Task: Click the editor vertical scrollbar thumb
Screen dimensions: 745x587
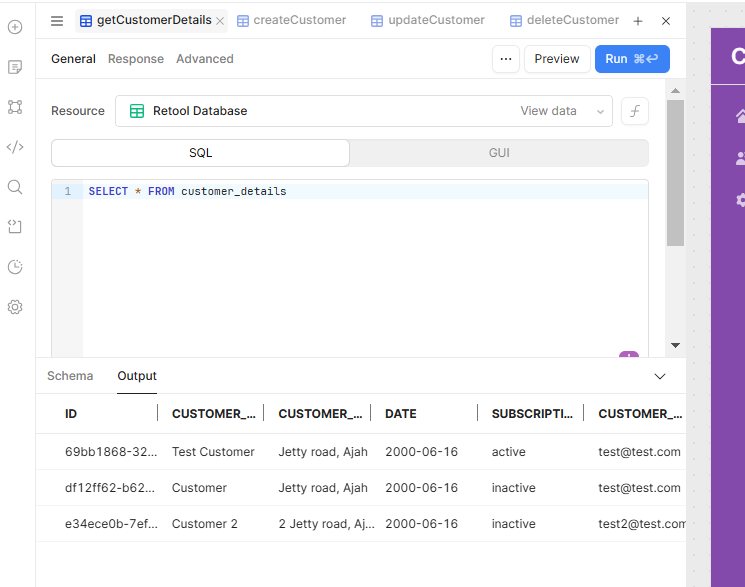Action: (675, 173)
